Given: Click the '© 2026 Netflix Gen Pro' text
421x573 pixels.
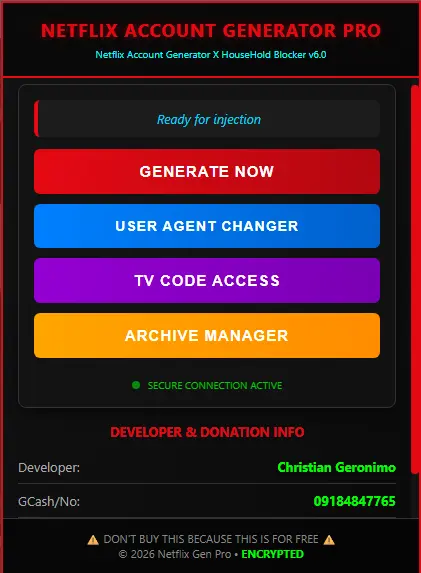Looking at the screenshot, I should click(x=175, y=554).
